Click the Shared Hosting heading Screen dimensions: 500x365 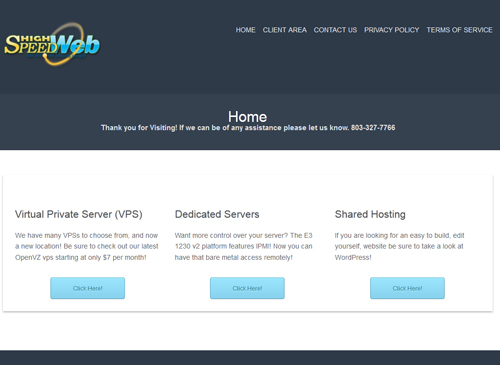tap(370, 214)
